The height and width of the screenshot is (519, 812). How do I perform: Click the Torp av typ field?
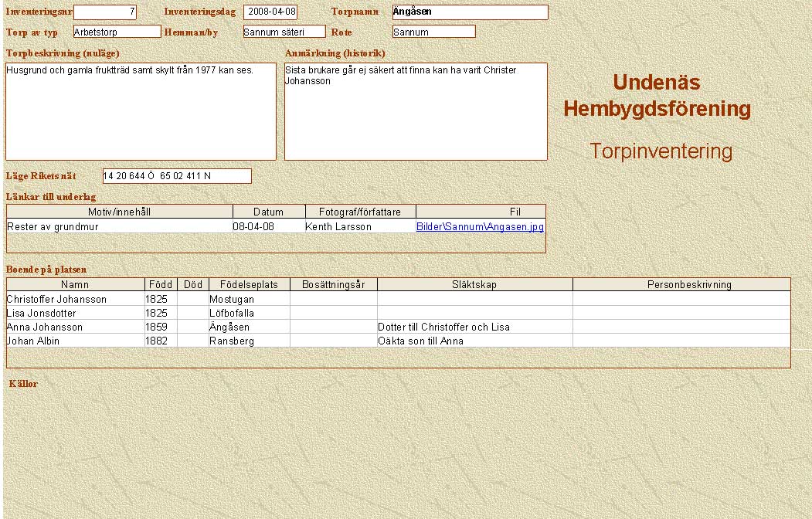click(117, 32)
